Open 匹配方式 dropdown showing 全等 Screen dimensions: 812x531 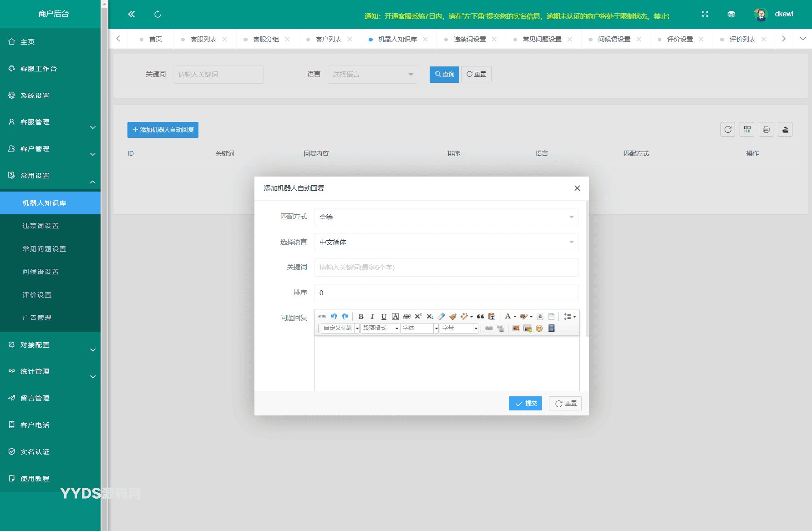446,217
